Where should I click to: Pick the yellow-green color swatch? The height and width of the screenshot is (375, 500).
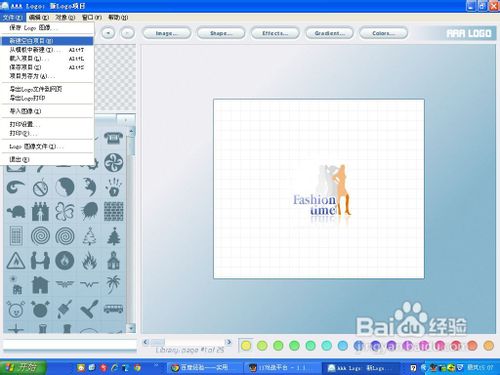click(262, 346)
